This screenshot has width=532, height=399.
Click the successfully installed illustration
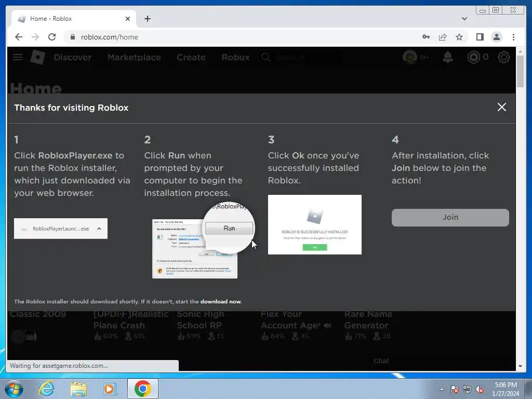point(314,224)
